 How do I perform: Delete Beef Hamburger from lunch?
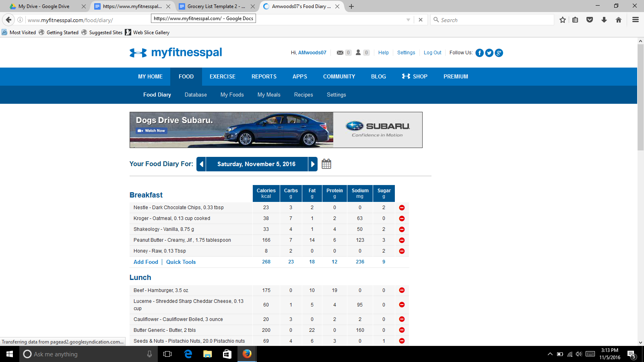tap(402, 290)
